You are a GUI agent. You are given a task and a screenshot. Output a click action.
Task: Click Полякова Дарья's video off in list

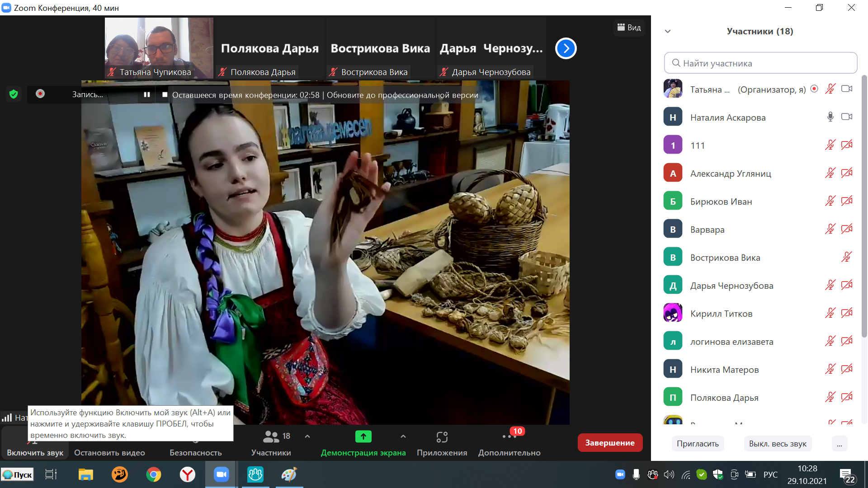847,397
